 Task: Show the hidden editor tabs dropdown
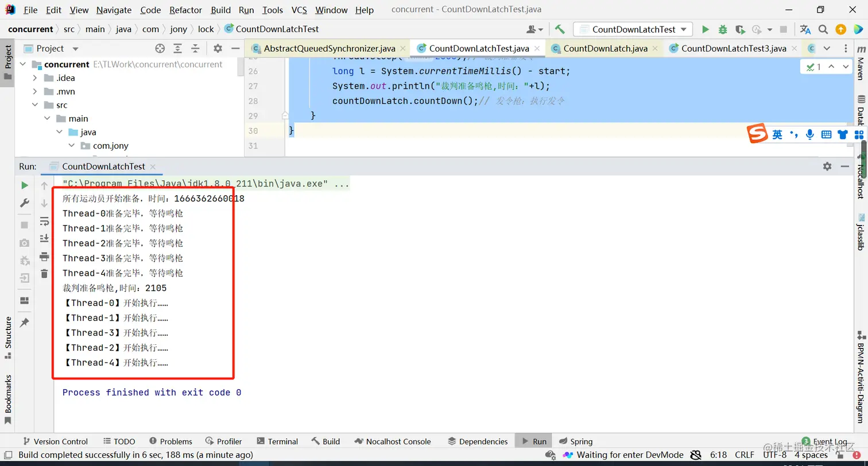827,49
